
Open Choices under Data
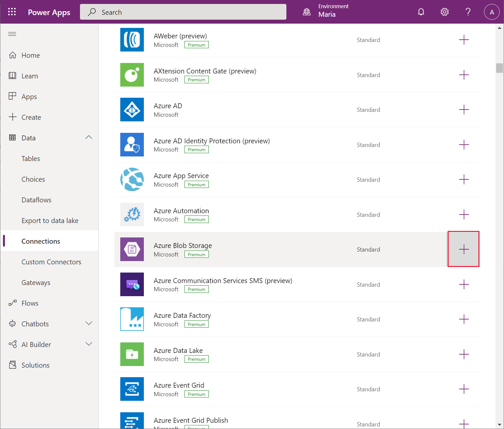[49, 179]
